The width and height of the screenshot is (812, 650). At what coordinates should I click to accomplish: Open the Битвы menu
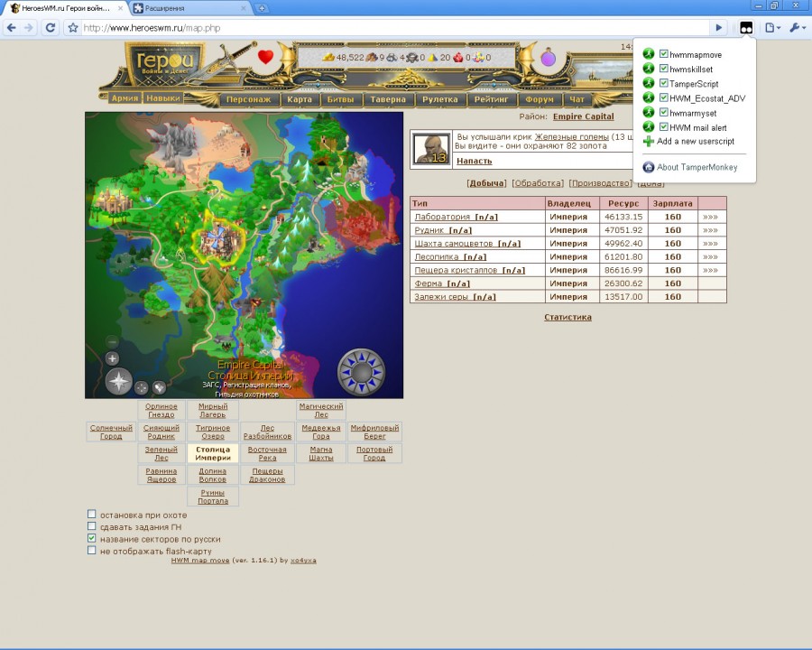(340, 99)
